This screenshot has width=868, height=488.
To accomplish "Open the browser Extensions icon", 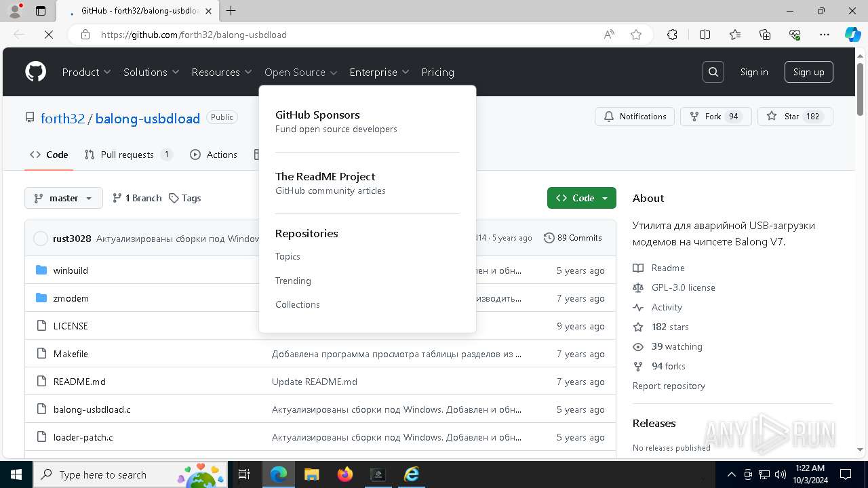I will pyautogui.click(x=672, y=35).
